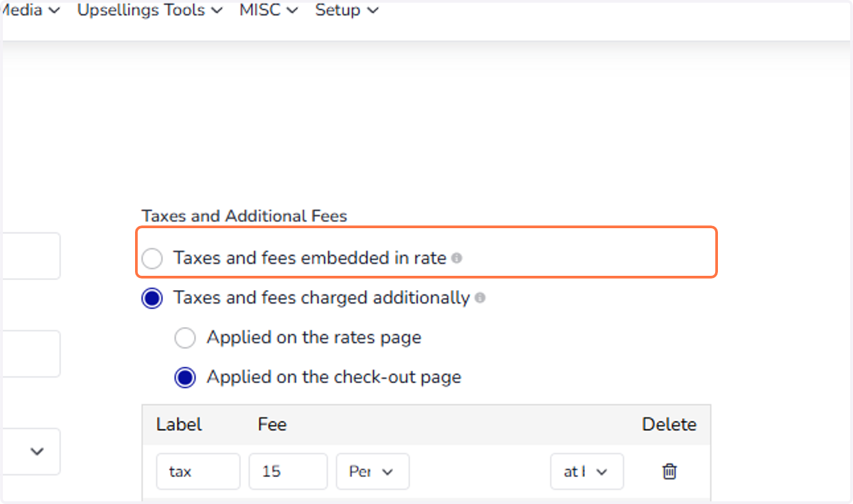Image resolution: width=853 pixels, height=504 pixels.
Task: Click the Fee column header
Action: pyautogui.click(x=272, y=425)
